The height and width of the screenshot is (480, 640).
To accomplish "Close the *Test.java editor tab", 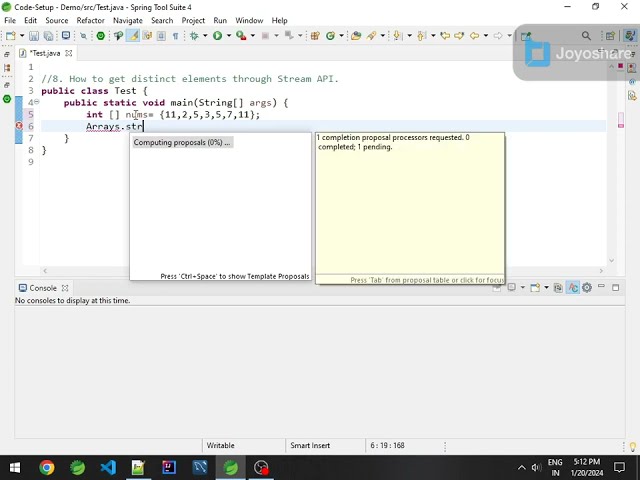I will pos(69,53).
